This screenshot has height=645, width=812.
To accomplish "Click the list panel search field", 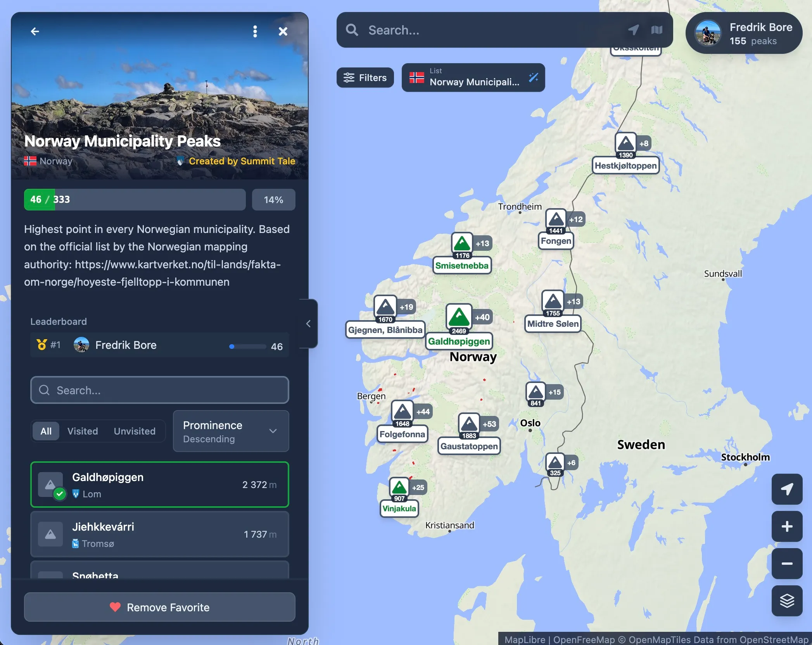I will tap(159, 390).
